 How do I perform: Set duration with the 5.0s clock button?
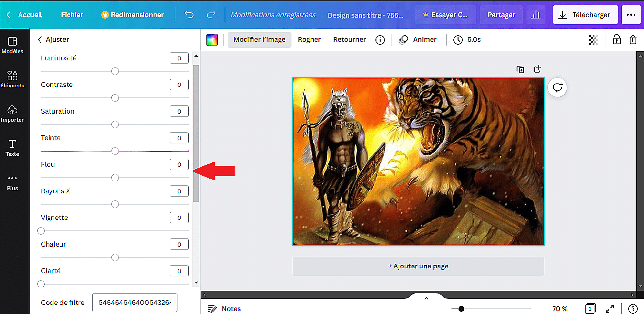[467, 40]
